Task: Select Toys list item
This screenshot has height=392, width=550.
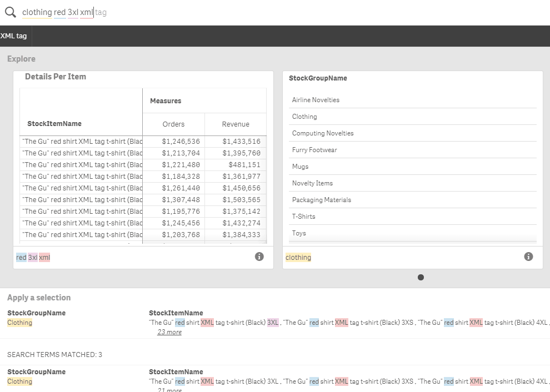Action: (413, 233)
